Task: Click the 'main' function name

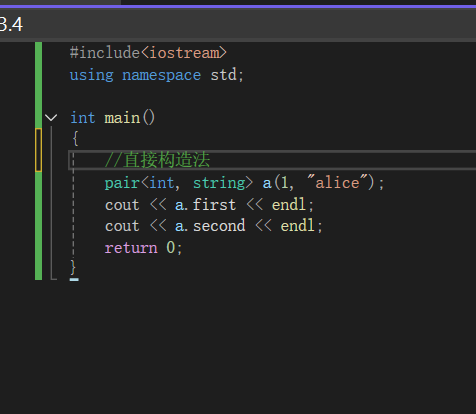Action: tap(122, 118)
